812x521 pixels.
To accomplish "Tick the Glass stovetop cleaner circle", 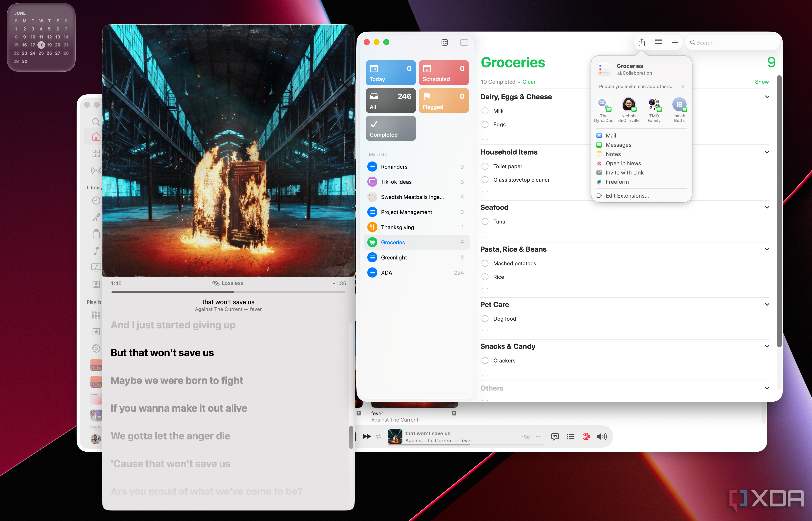I will tap(485, 180).
